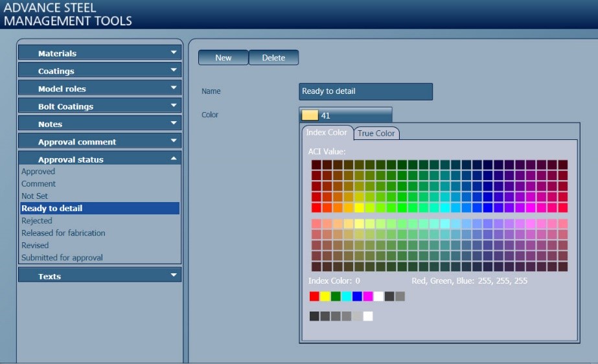The image size is (598, 364).
Task: Open the Color dropdown showing 41
Action: [346, 115]
